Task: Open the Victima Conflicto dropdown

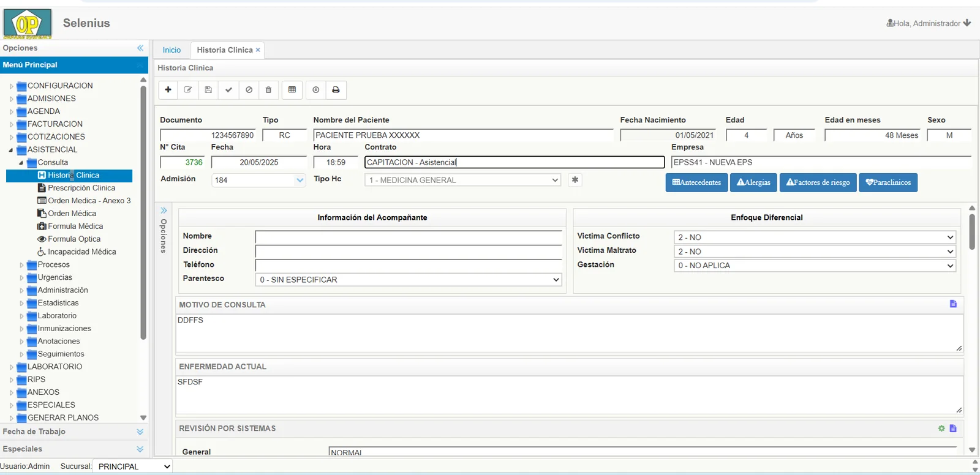Action: click(815, 238)
